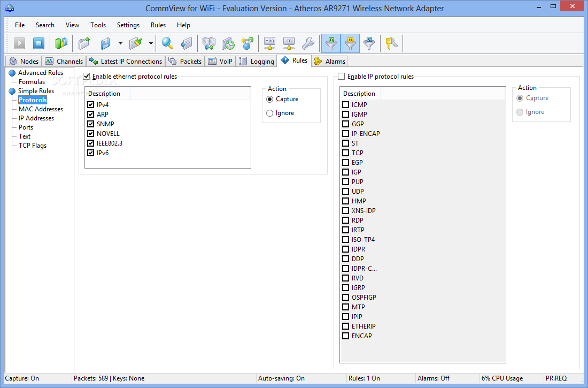Click the save floppy disk toolbar icon
The width and height of the screenshot is (588, 388).
click(x=105, y=43)
